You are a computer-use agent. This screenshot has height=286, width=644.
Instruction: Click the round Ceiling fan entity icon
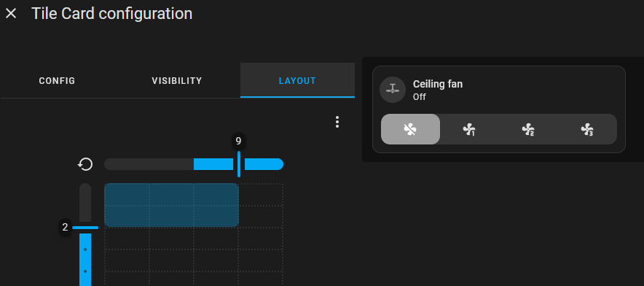(393, 90)
